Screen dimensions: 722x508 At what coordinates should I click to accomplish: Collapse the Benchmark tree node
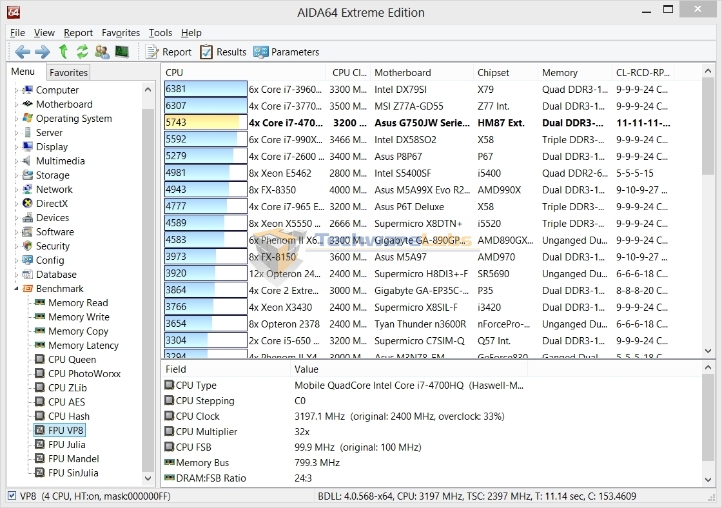(x=17, y=289)
